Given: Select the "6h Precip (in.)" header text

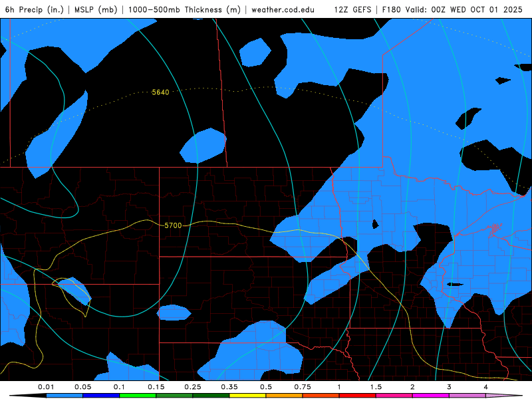Looking at the screenshot, I should [35, 9].
